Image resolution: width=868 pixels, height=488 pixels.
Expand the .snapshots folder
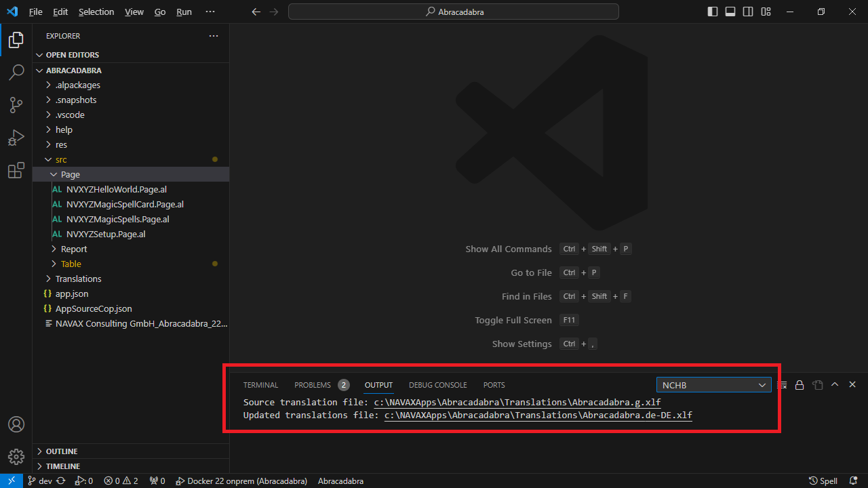pyautogui.click(x=131, y=100)
